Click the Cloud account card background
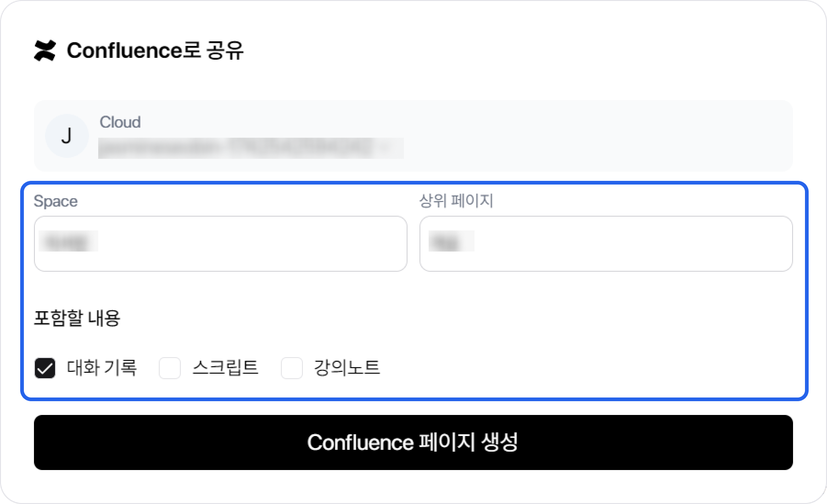Viewport: 827px width, 504px height. pos(597,136)
